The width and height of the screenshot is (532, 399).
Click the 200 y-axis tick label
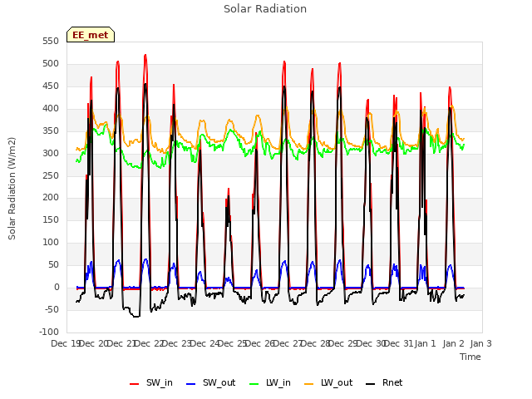point(51,197)
